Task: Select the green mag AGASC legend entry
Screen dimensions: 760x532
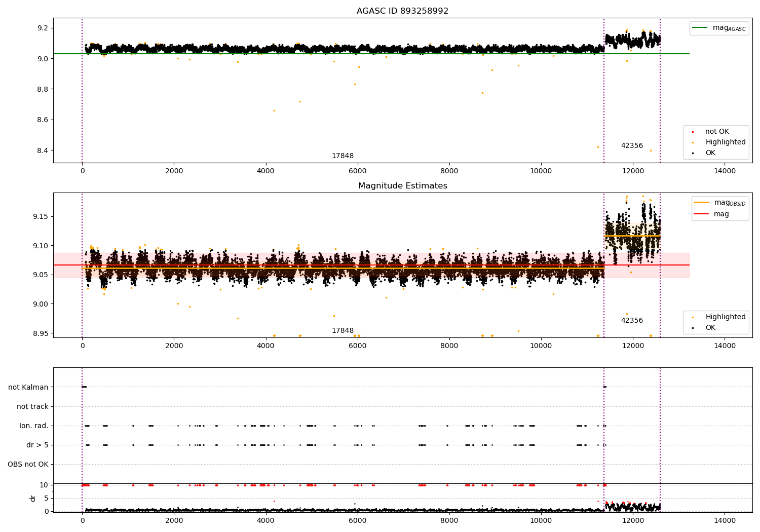Action: 719,28
